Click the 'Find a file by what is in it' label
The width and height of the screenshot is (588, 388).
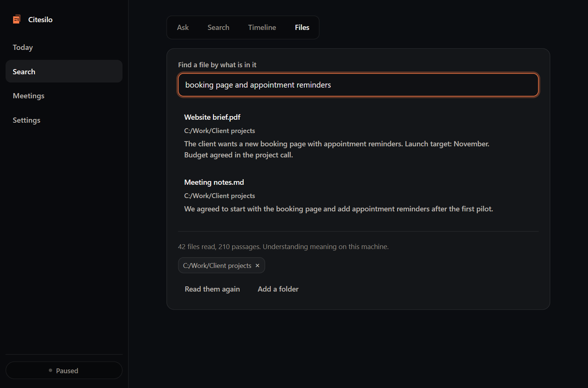coord(217,65)
